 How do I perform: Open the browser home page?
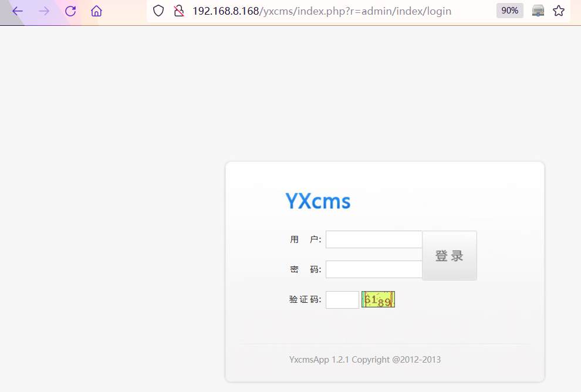pyautogui.click(x=96, y=11)
